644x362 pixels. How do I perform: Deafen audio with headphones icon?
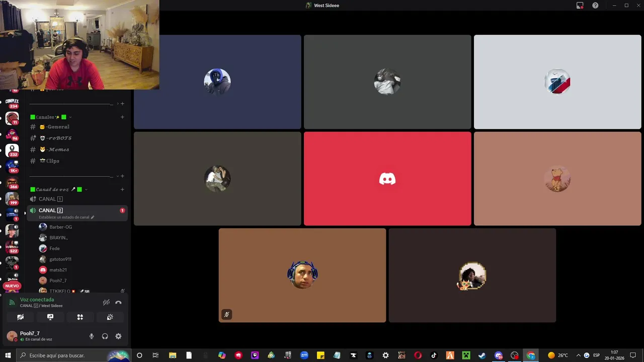pos(105,336)
